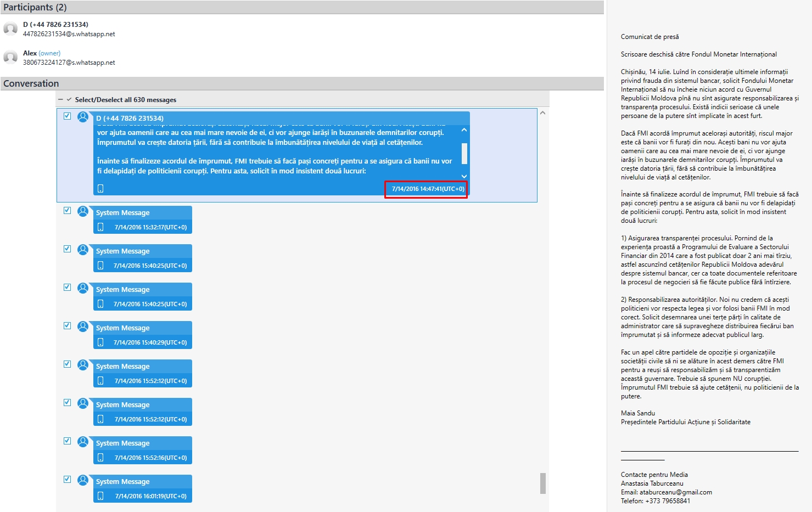Click Alex's participant avatar icon
Viewport: 812px width, 512px height.
click(x=10, y=57)
